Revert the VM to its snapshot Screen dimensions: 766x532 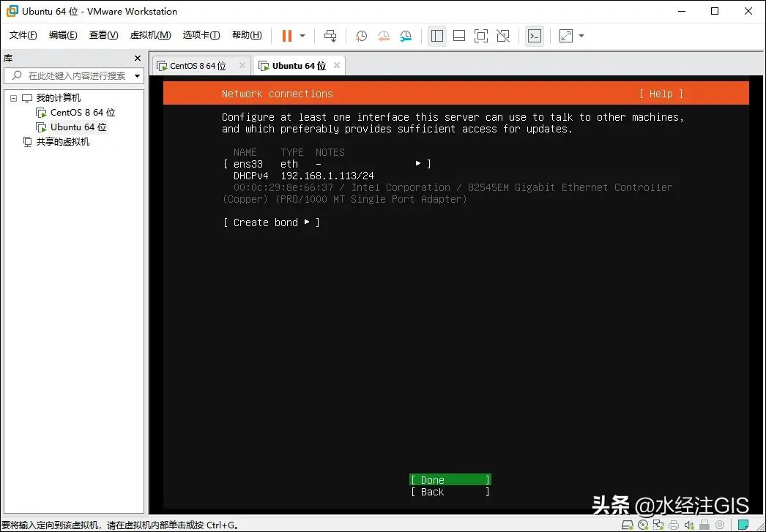tap(384, 35)
